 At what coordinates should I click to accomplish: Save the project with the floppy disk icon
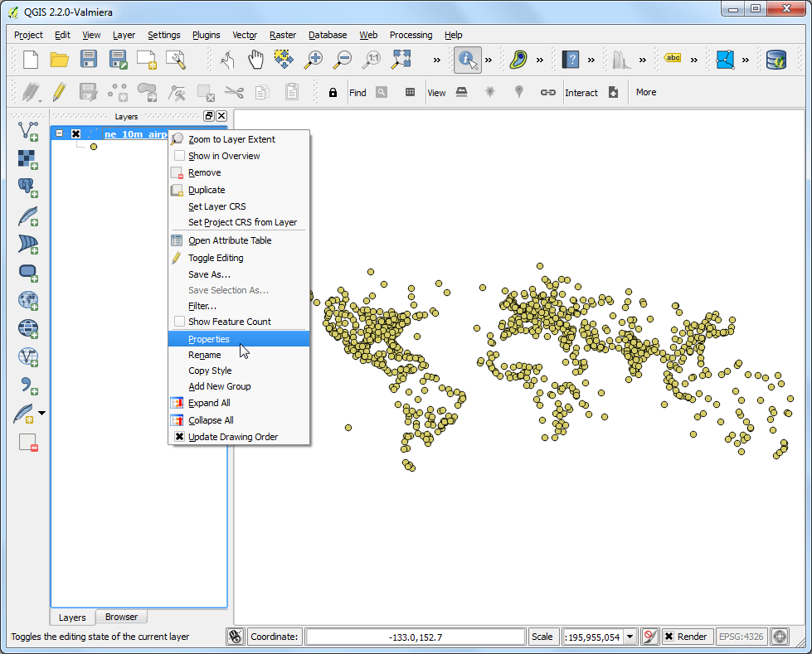coord(89,59)
